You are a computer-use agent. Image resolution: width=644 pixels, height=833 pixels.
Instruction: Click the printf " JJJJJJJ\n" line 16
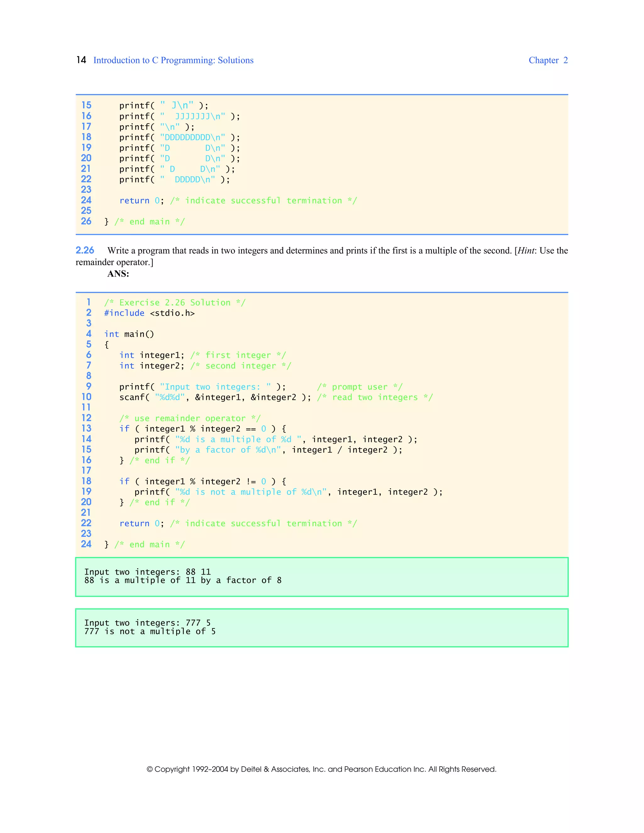pos(180,116)
